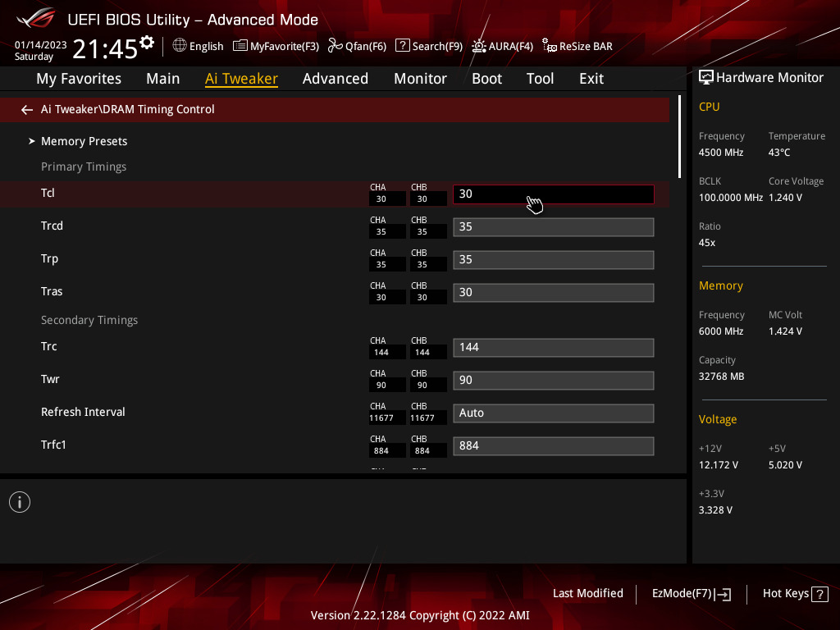The height and width of the screenshot is (630, 840).
Task: Select the Tras row label
Action: pos(52,291)
